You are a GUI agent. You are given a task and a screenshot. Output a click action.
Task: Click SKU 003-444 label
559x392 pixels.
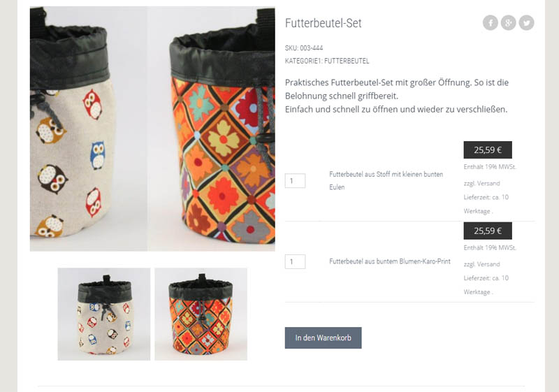click(304, 48)
